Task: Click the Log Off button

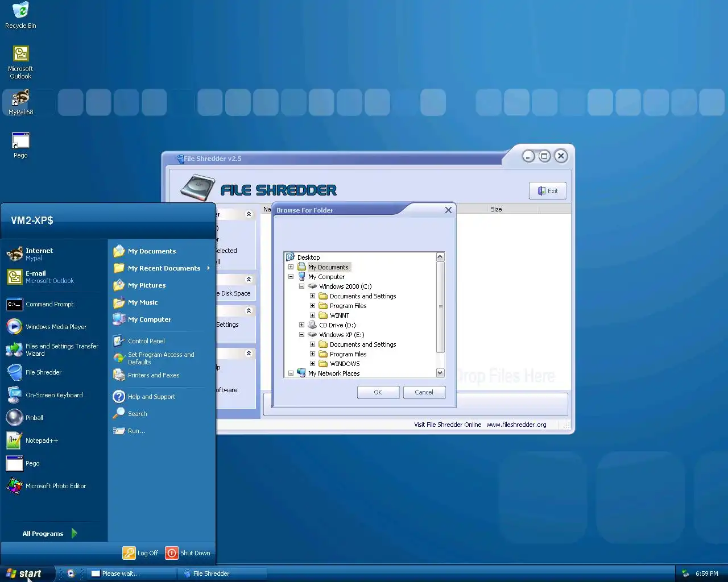Action: click(x=141, y=553)
